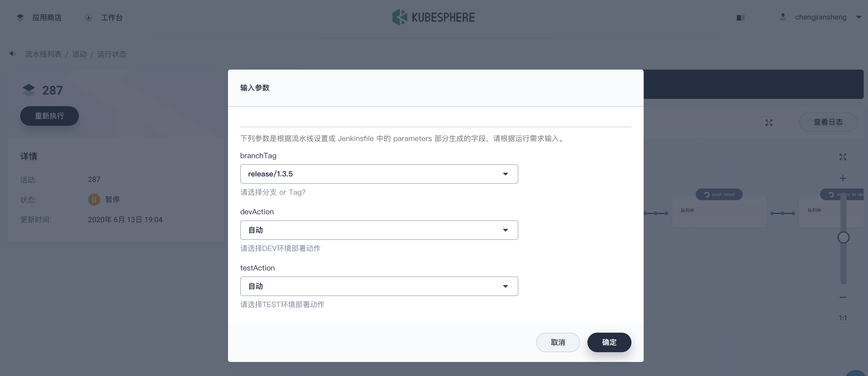Viewport: 868px width, 376px height.
Task: Click the pipeline zoom slider handle
Action: pos(843,238)
